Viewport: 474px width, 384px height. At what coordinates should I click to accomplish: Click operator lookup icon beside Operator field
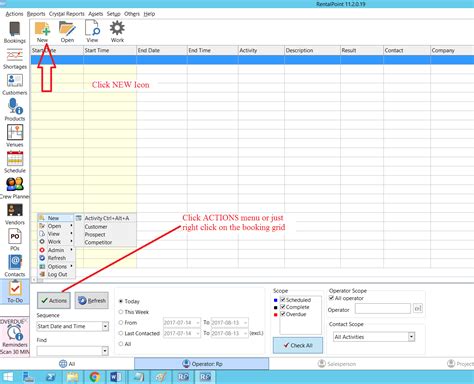[x=418, y=308]
